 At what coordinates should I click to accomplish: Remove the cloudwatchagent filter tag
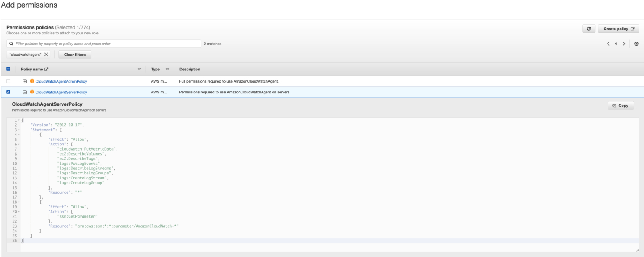(x=46, y=54)
